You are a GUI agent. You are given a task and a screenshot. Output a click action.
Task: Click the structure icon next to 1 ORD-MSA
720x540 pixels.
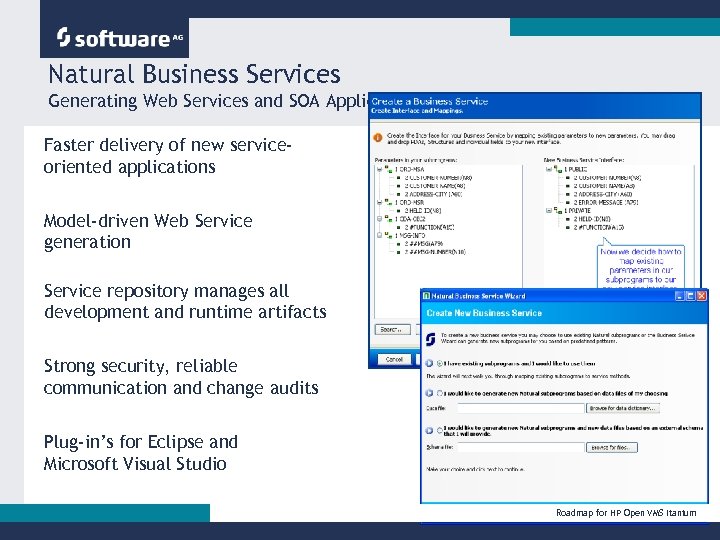click(388, 169)
